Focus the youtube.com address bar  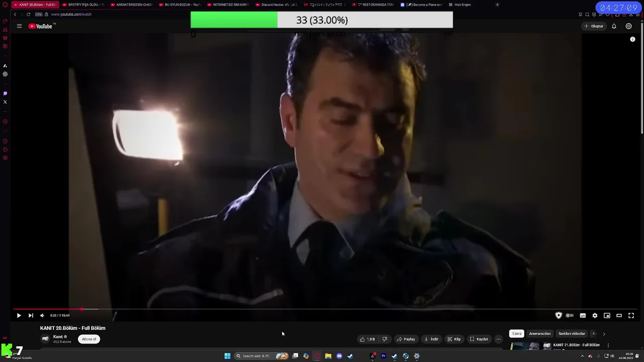[71, 15]
